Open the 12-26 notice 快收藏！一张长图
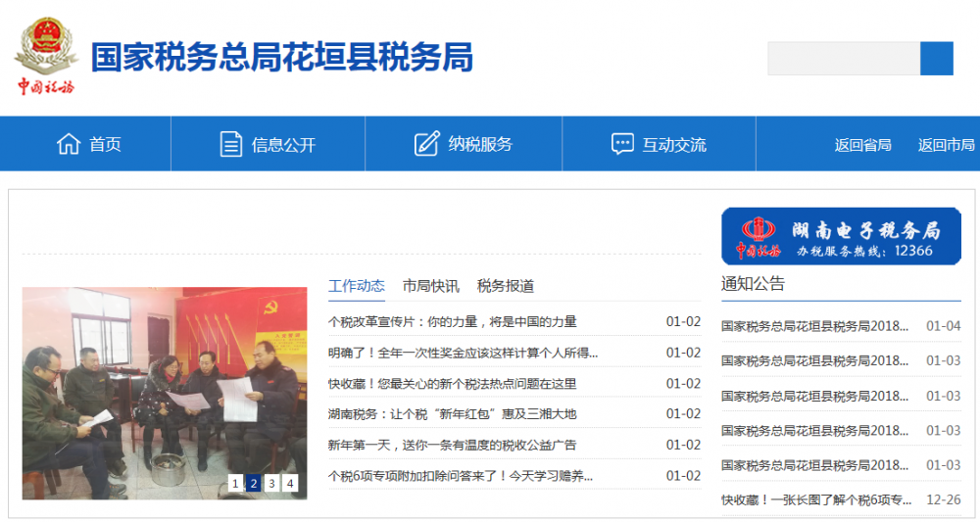 (816, 499)
